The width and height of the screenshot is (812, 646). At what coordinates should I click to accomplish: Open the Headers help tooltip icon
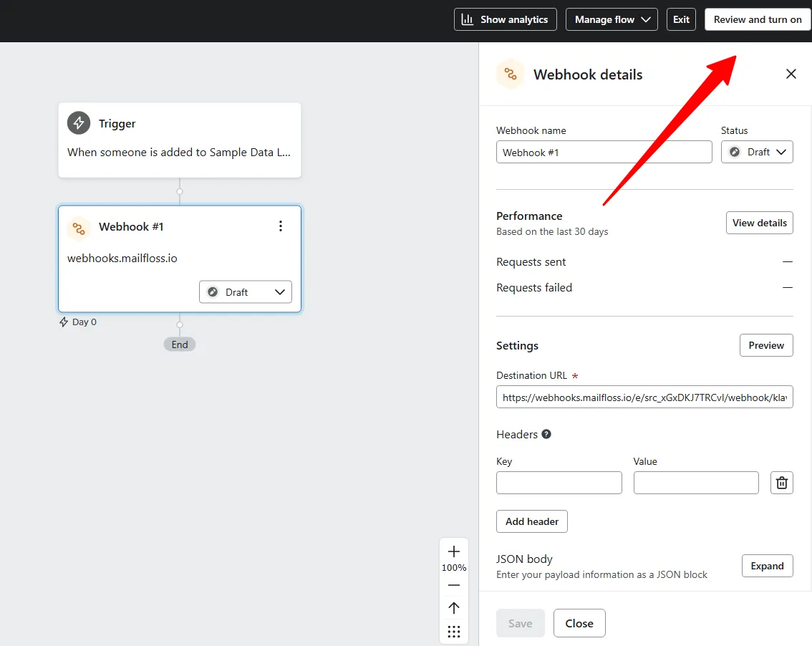(x=546, y=434)
